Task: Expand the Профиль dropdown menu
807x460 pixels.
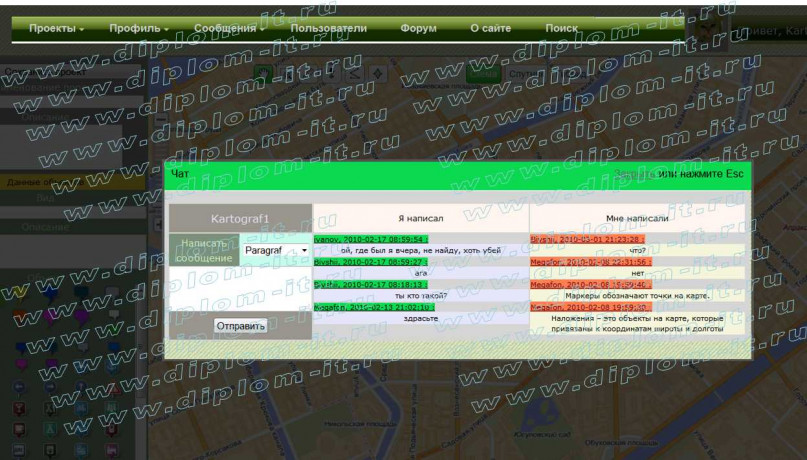Action: pyautogui.click(x=138, y=29)
